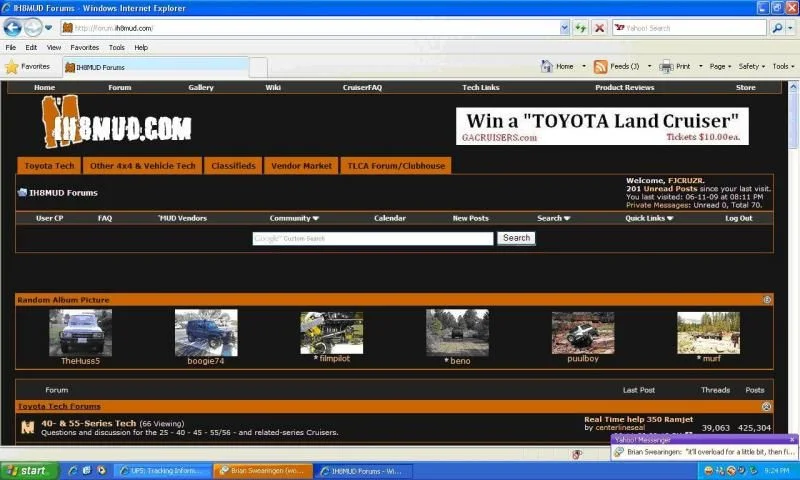
Task: Open the Safety command bar menu
Action: coord(752,66)
